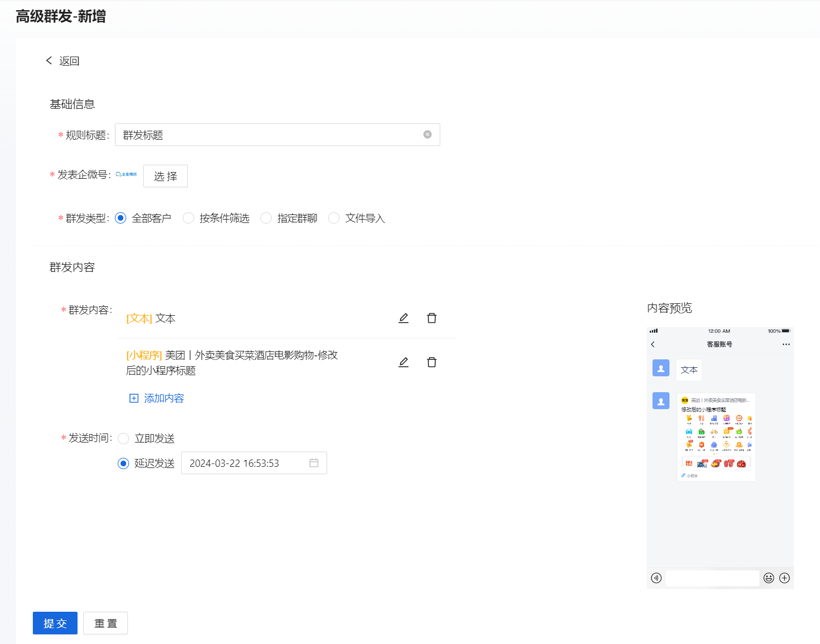Click the back arrow in phone preview
The width and height of the screenshot is (820, 644).
pyautogui.click(x=653, y=344)
